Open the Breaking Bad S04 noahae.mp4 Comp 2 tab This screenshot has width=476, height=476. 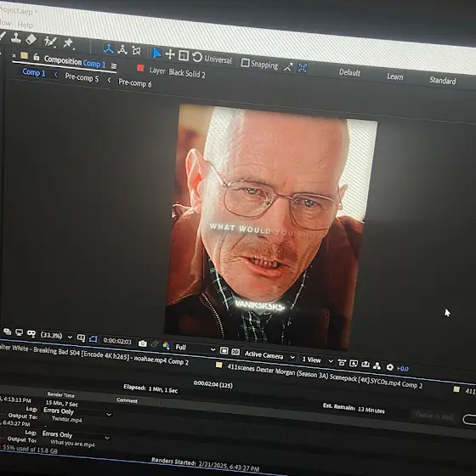click(x=94, y=354)
